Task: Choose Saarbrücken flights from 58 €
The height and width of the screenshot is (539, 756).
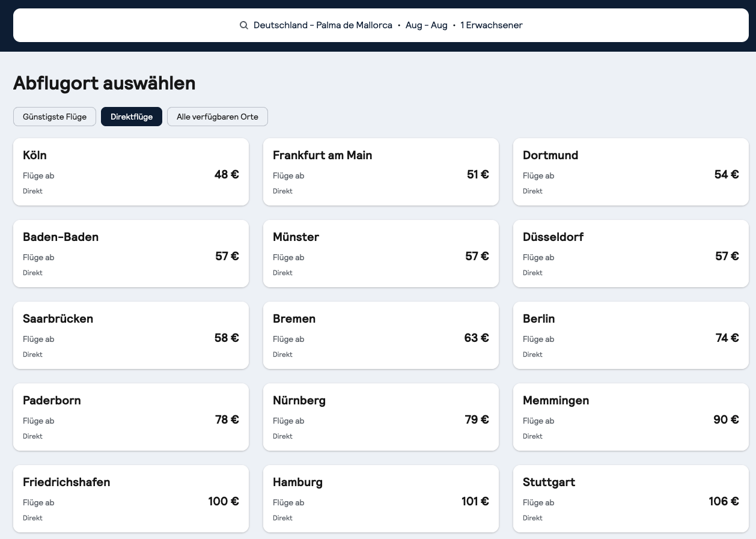Action: click(131, 335)
